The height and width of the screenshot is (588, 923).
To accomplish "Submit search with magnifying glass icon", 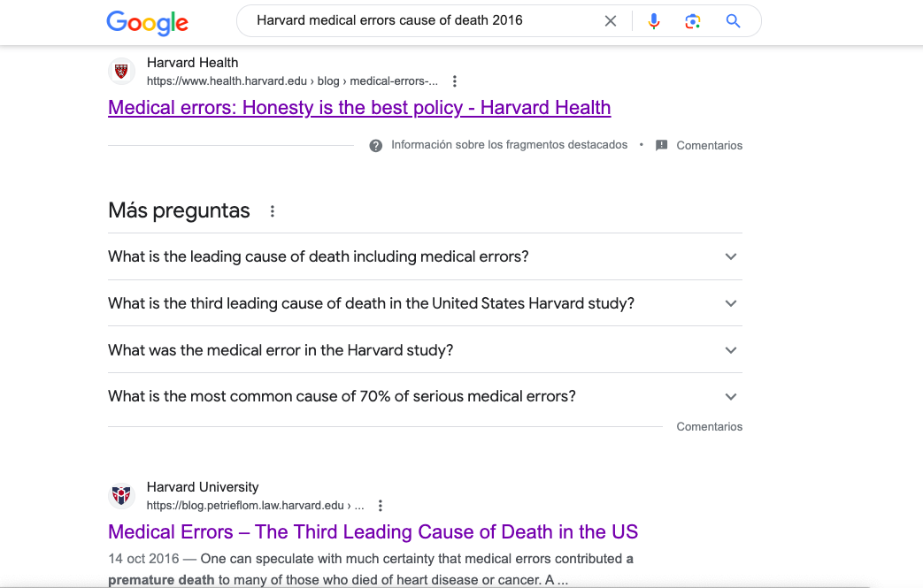I will pos(733,21).
